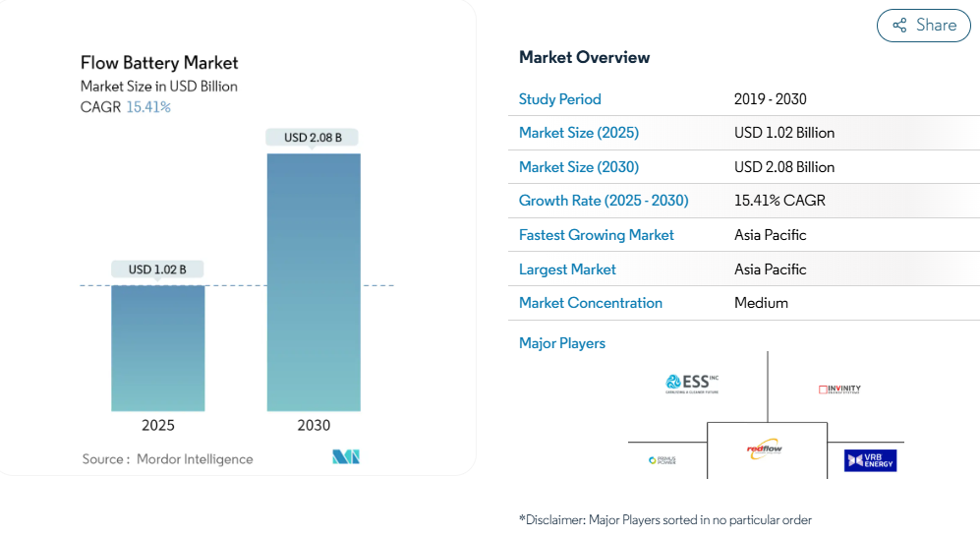Click the USD 2.08 B bar label
980x538 pixels.
(x=313, y=138)
